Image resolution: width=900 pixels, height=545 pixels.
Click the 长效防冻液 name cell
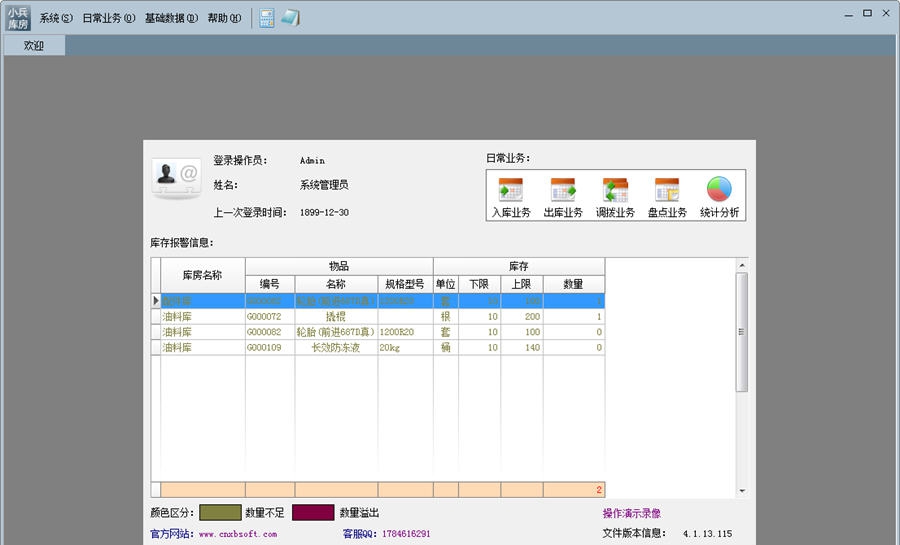[x=336, y=348]
